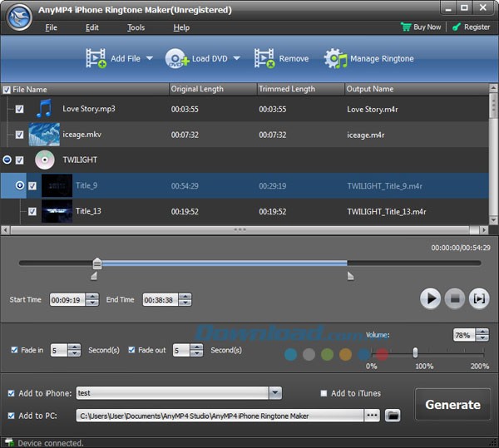Open the Add File dropdown arrow

click(x=150, y=59)
